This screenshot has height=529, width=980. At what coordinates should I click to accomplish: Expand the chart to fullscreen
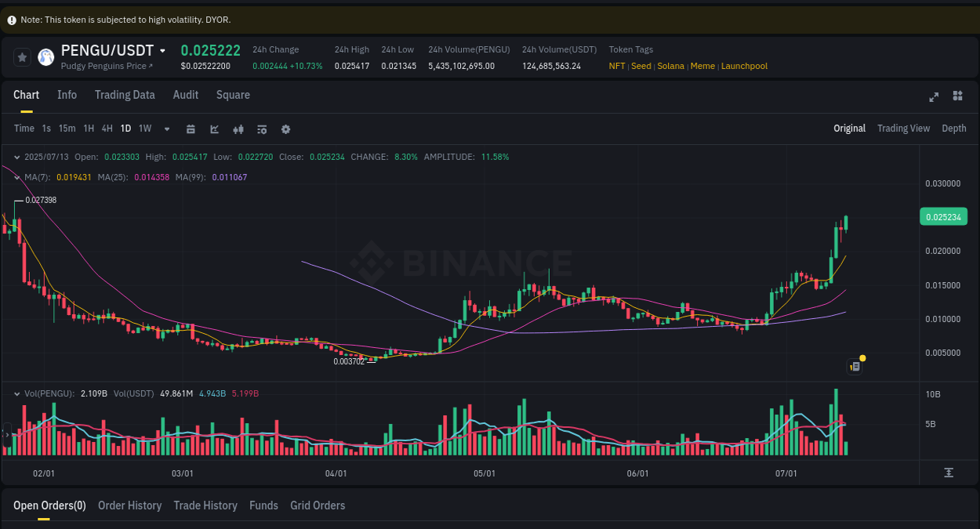click(934, 97)
